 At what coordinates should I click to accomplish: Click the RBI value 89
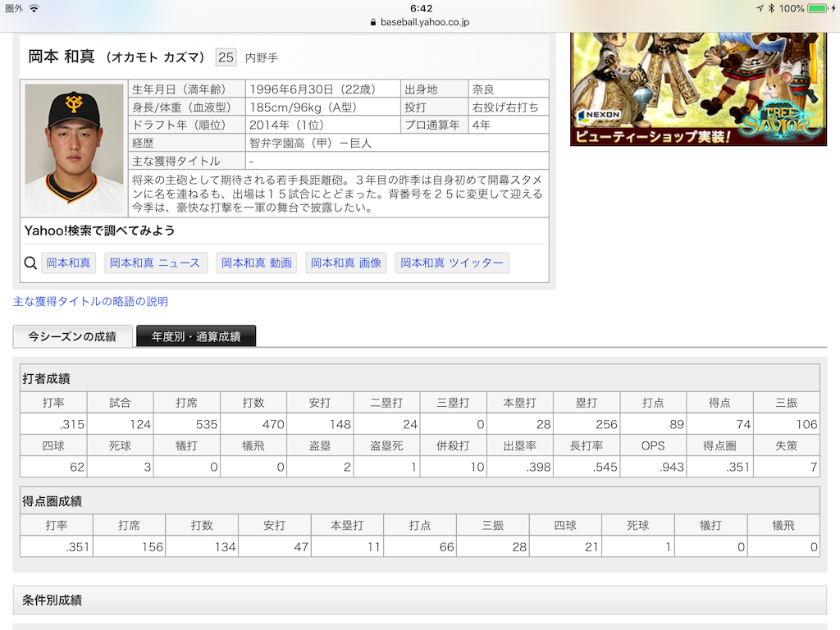coord(677,424)
